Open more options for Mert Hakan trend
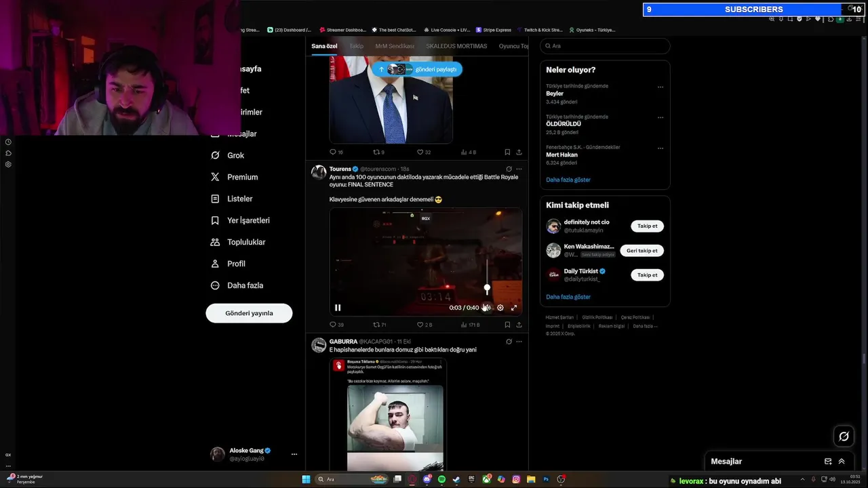Image resolution: width=868 pixels, height=488 pixels. click(660, 148)
